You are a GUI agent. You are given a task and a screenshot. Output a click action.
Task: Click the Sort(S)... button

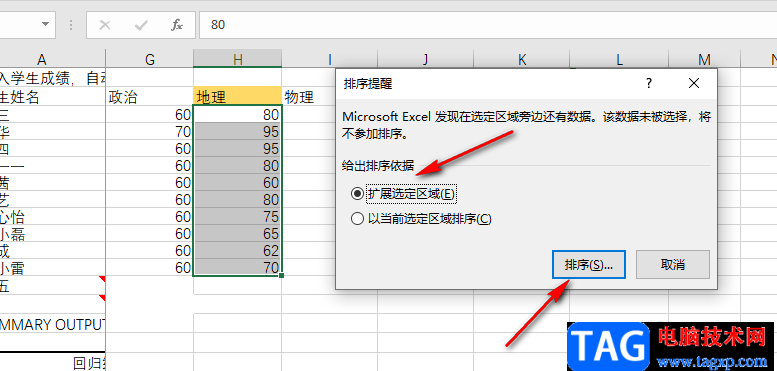[x=589, y=265]
